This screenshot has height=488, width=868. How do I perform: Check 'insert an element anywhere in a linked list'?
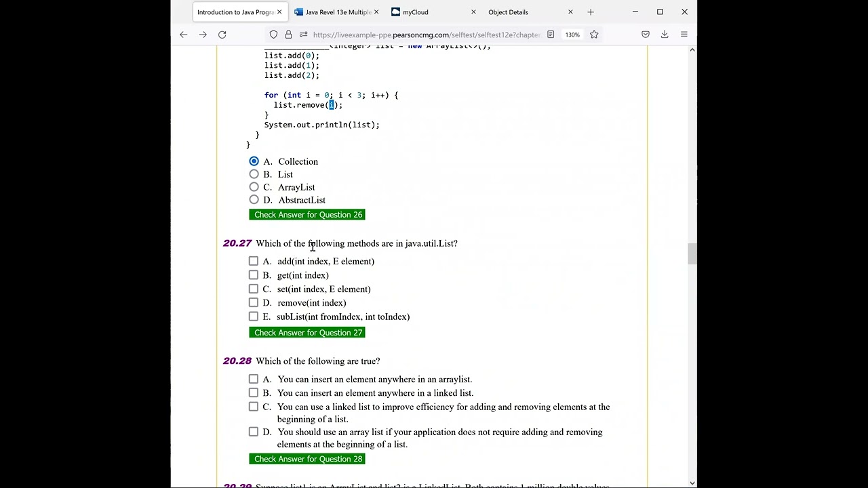[x=253, y=392]
